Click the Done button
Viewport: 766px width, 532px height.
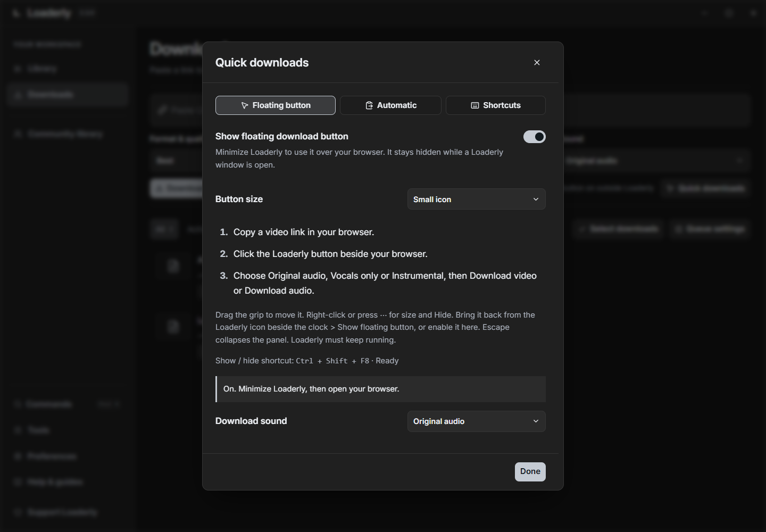(530, 471)
